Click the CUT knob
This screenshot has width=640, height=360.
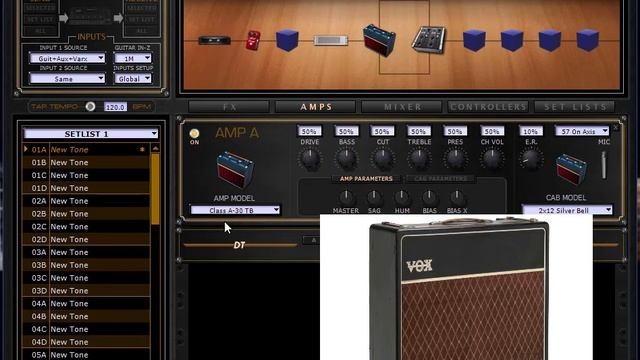pos(382,158)
